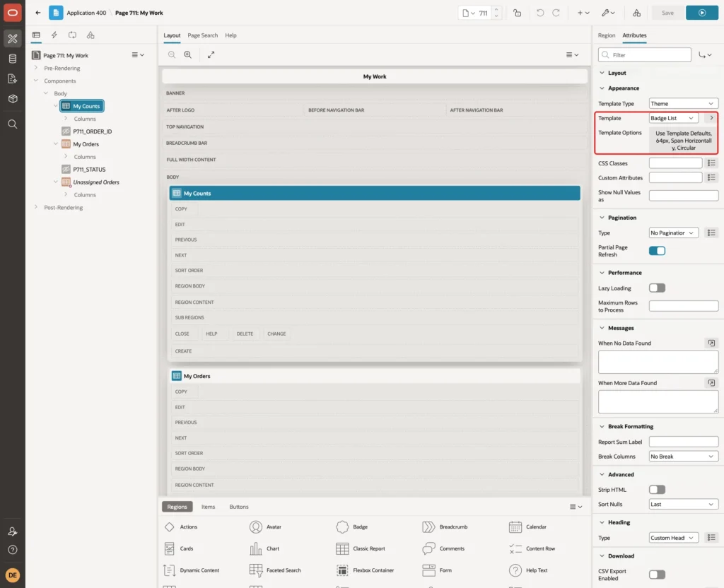724x588 pixels.
Task: Switch gallery to the Buttons tab
Action: tap(239, 507)
